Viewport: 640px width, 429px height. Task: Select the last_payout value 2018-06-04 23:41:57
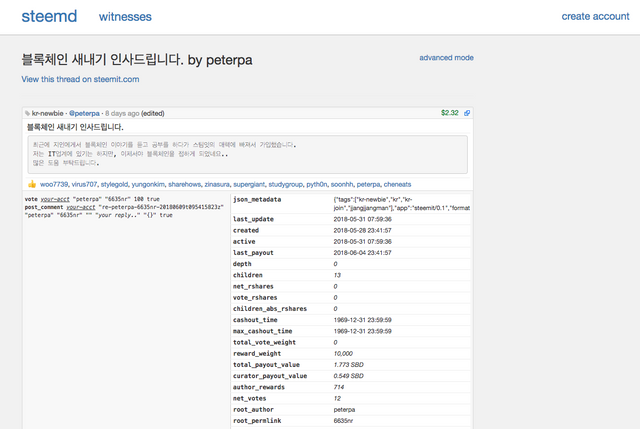tap(362, 253)
